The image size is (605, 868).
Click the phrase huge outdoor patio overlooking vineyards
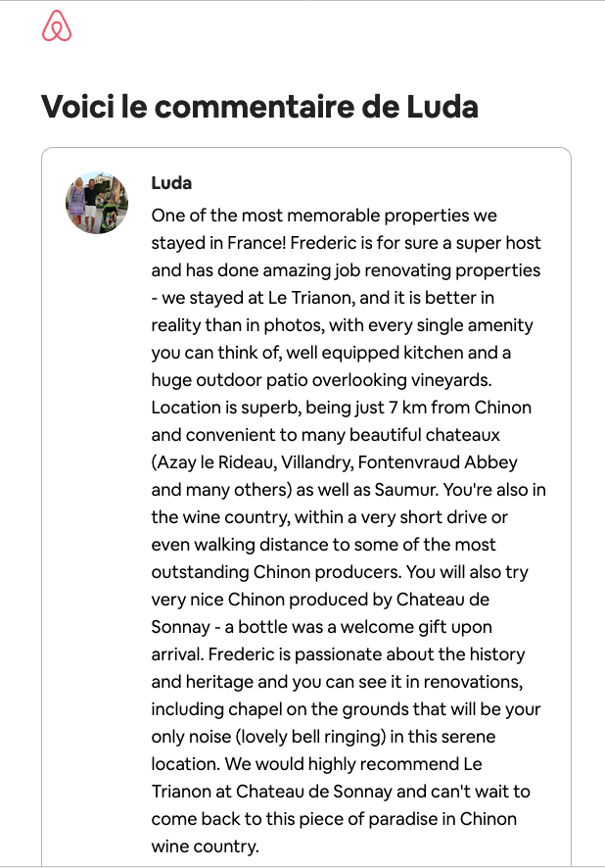320,380
